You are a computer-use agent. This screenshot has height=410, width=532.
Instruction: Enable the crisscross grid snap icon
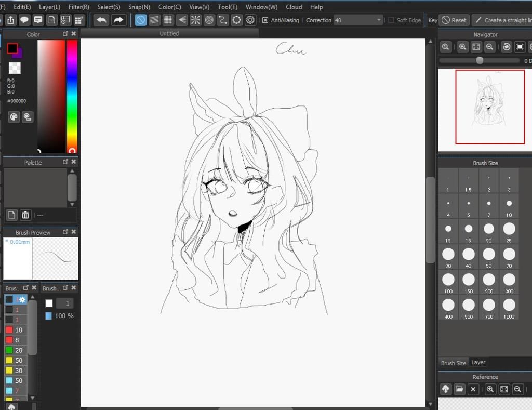coord(168,20)
